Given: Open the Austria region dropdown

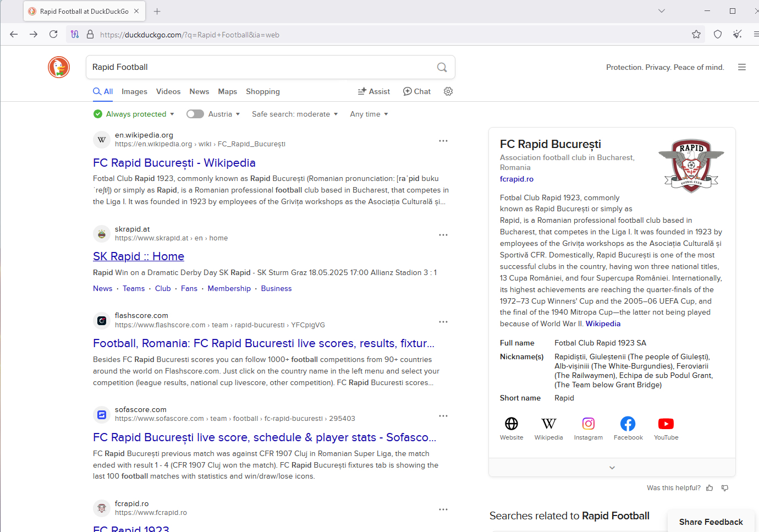Looking at the screenshot, I should [224, 114].
